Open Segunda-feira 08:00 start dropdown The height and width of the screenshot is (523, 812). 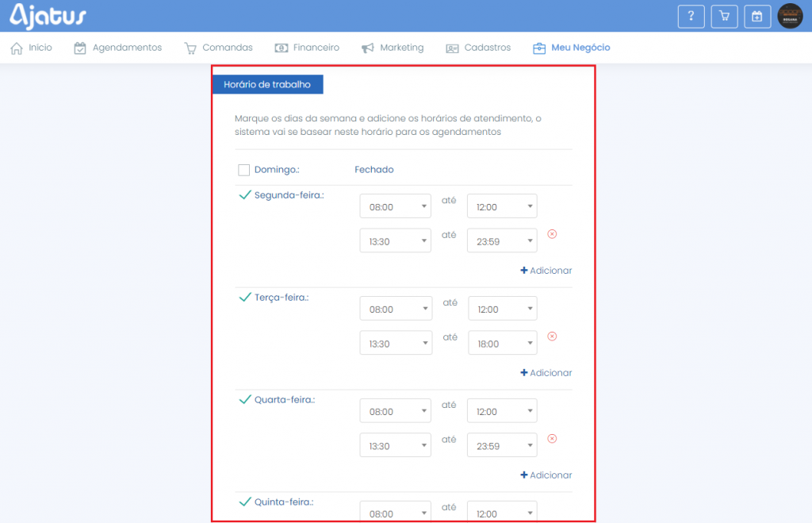(395, 206)
